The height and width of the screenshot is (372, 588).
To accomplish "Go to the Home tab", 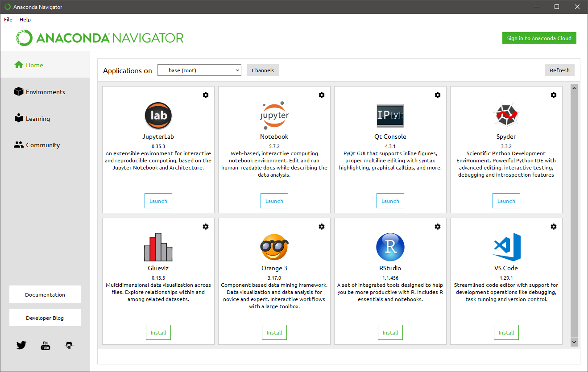I will point(45,65).
